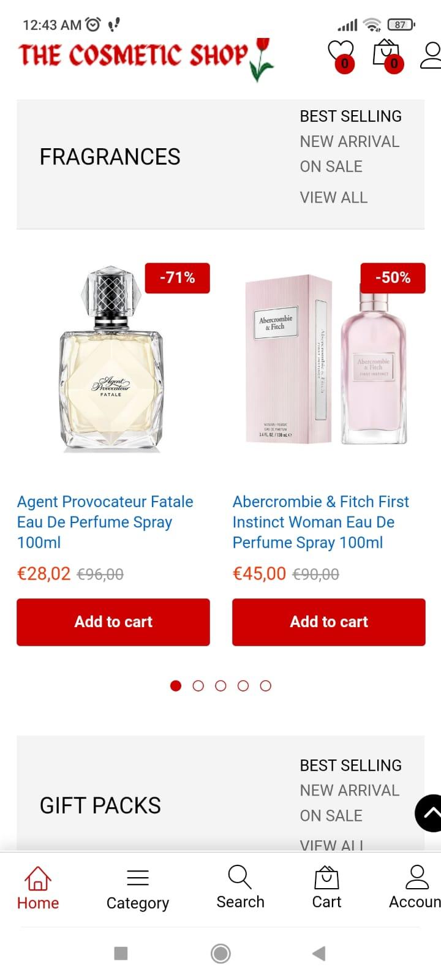Open the Category hamburger menu icon

tap(138, 878)
